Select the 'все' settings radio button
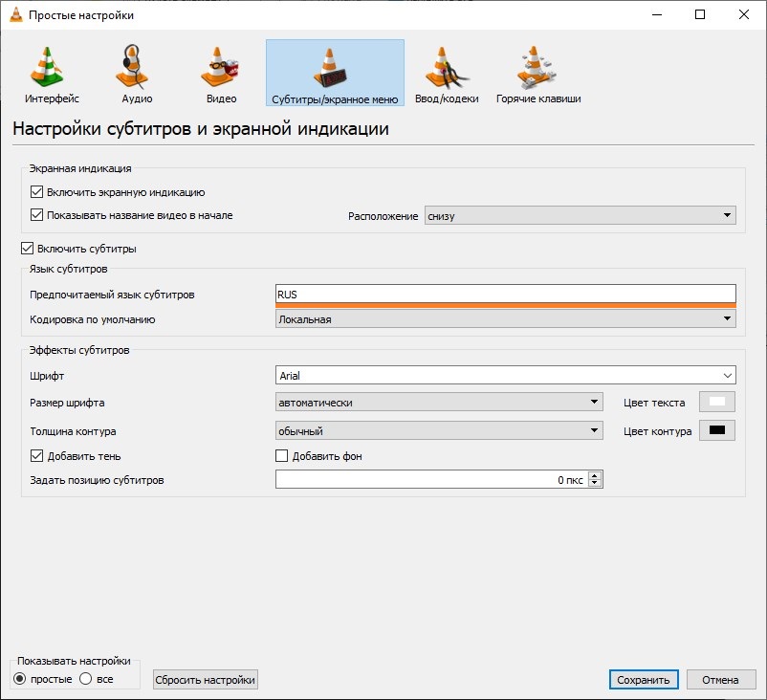The height and width of the screenshot is (700, 767). tap(85, 679)
